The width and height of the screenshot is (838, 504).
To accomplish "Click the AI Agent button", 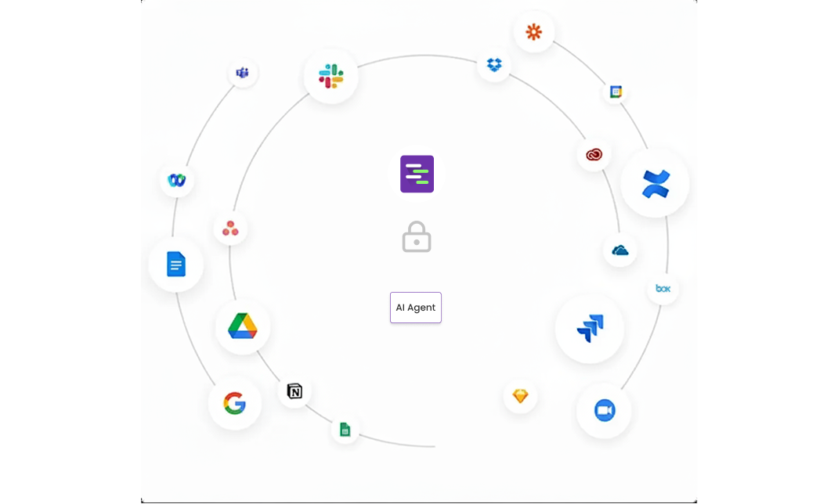I will coord(416,308).
